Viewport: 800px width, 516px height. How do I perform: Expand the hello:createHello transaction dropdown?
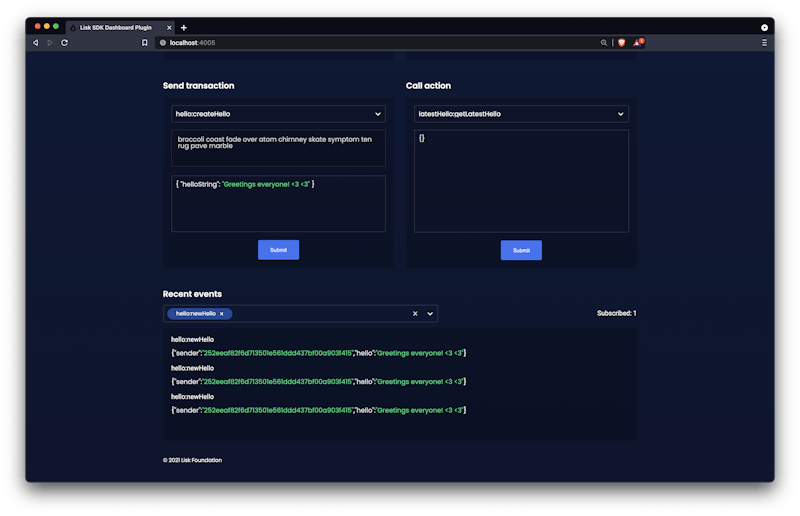pyautogui.click(x=377, y=115)
